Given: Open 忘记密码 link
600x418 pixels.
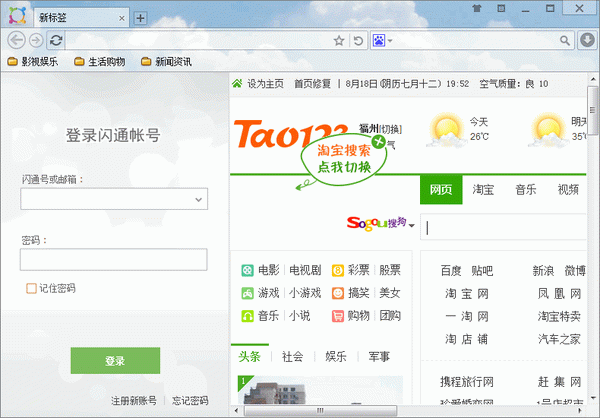Looking at the screenshot, I should point(190,400).
